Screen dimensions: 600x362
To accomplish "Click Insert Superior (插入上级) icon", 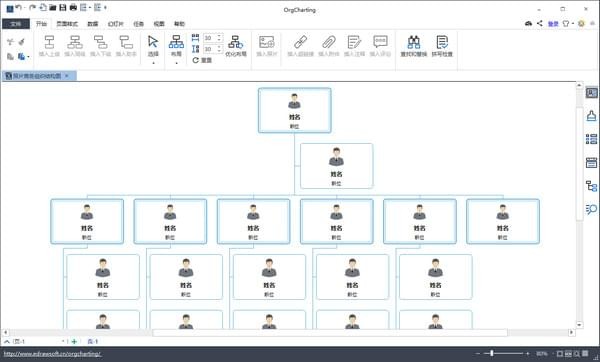I will coord(49,42).
